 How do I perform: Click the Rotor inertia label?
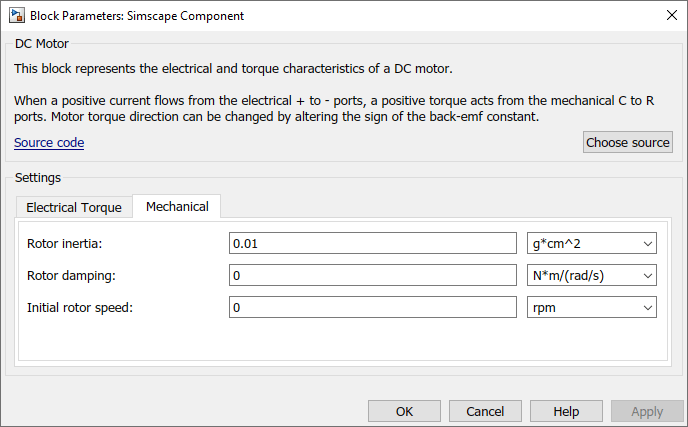tap(65, 243)
